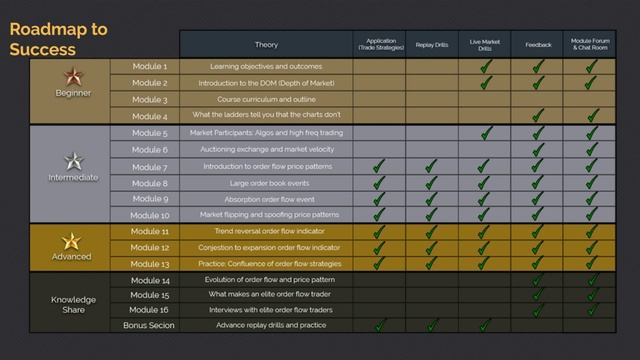Click the Module 3 row label
This screenshot has width=640, height=360.
pyautogui.click(x=149, y=100)
